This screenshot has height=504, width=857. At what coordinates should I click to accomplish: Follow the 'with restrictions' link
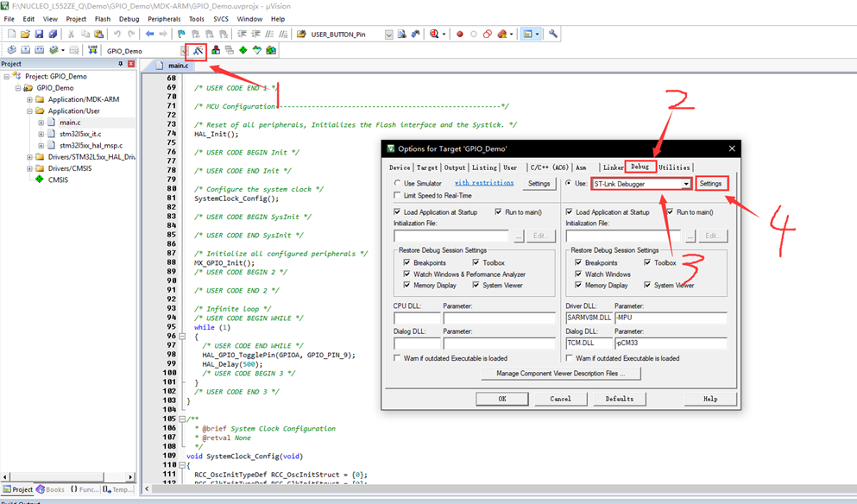pos(484,183)
